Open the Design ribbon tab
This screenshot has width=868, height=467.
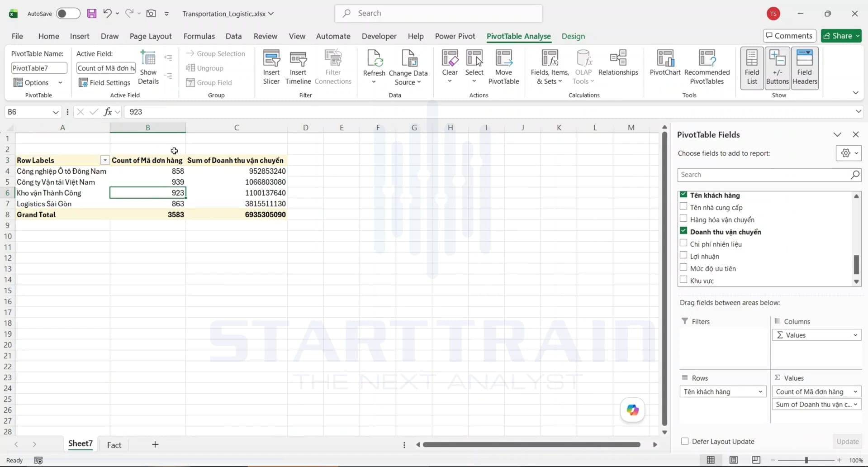573,36
